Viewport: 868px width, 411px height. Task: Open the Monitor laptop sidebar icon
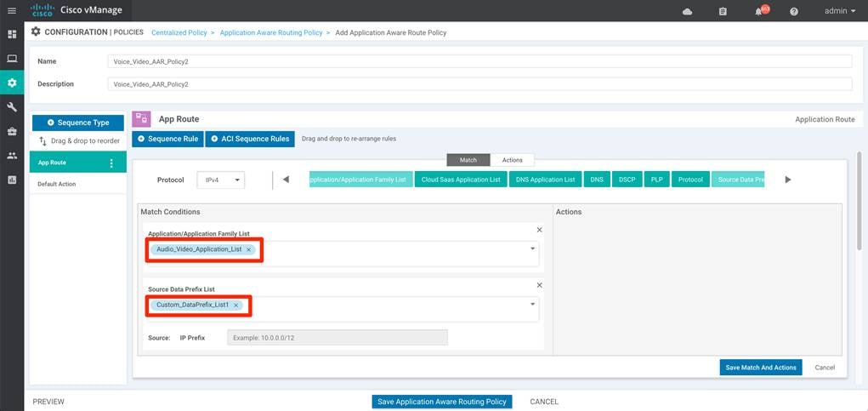coord(12,59)
